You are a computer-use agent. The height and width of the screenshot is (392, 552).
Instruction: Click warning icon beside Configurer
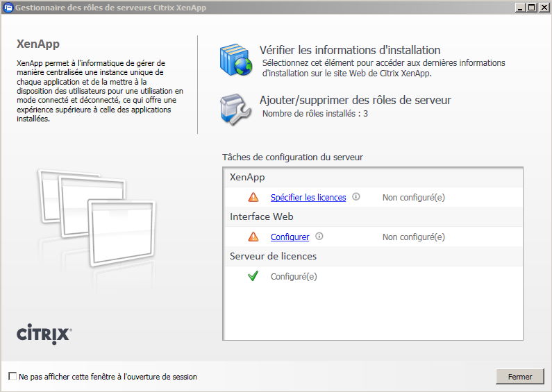[253, 237]
